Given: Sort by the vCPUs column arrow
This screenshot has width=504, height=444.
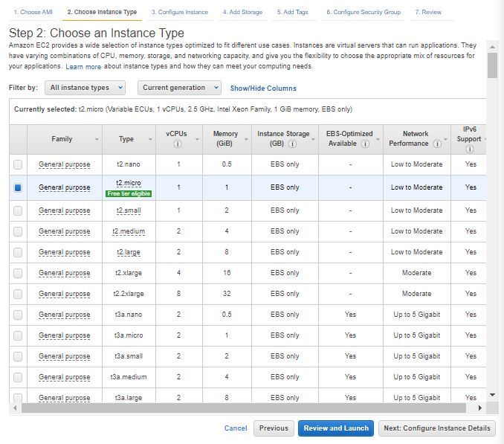Looking at the screenshot, I should coord(197,140).
